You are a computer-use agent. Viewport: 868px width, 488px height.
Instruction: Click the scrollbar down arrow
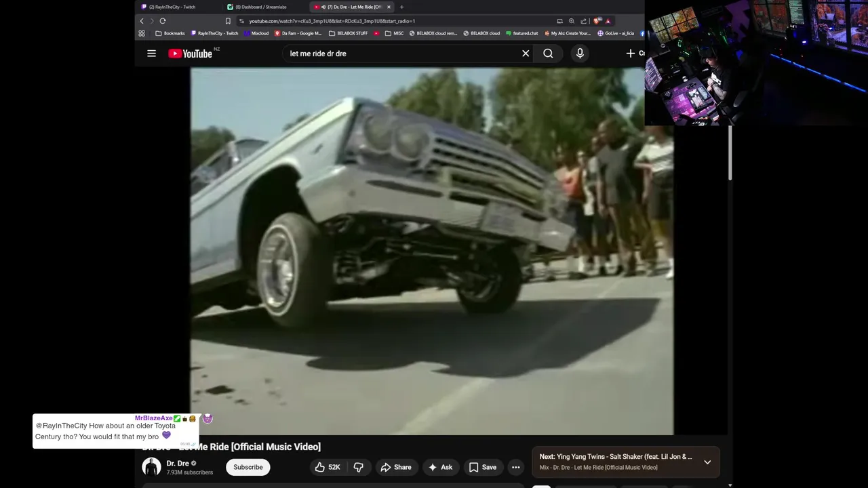[x=730, y=485]
